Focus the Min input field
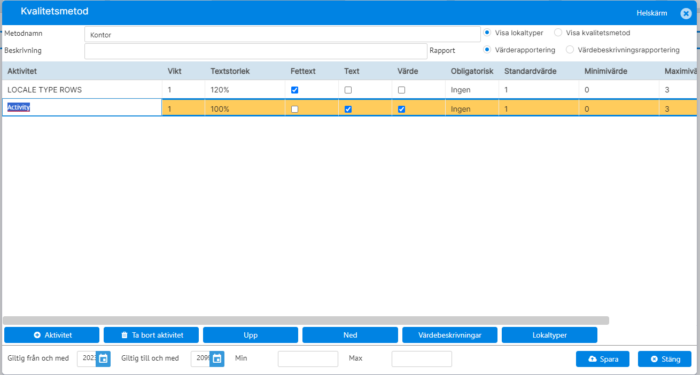Viewport: 700px width, 375px height. coord(308,358)
